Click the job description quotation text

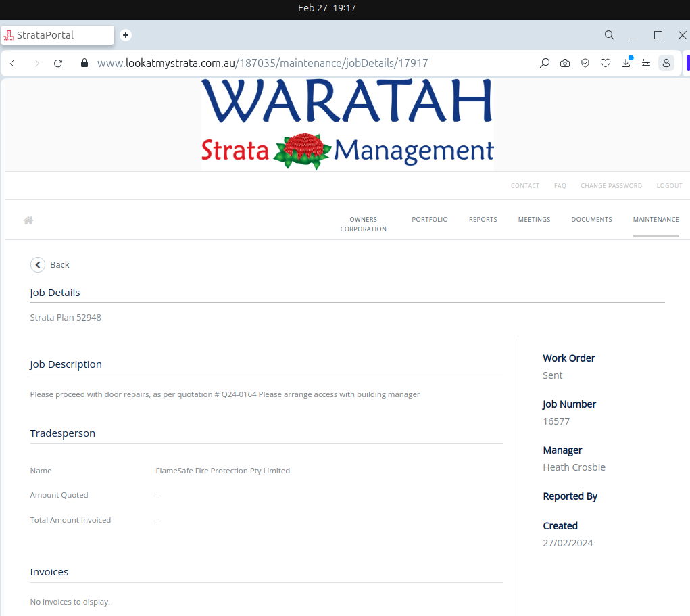pos(225,394)
